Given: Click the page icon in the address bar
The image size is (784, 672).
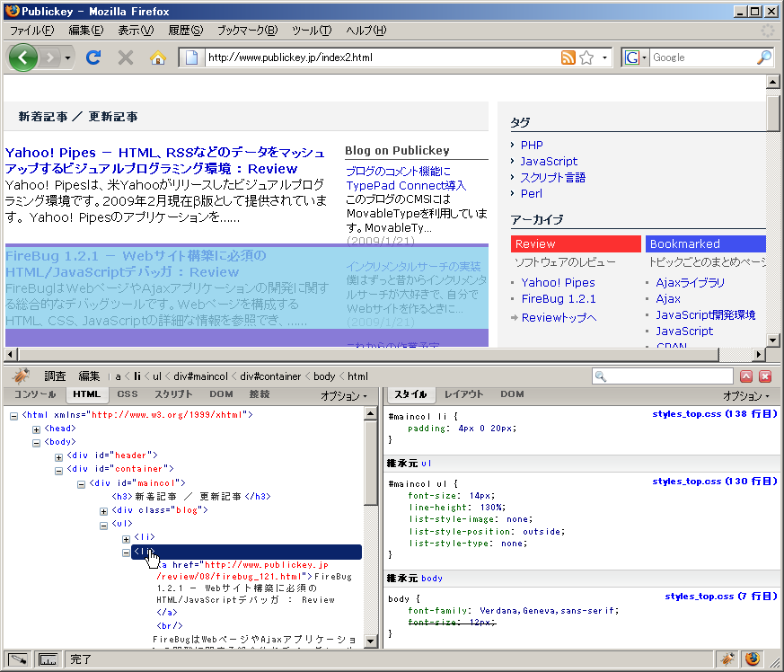Looking at the screenshot, I should 191,57.
